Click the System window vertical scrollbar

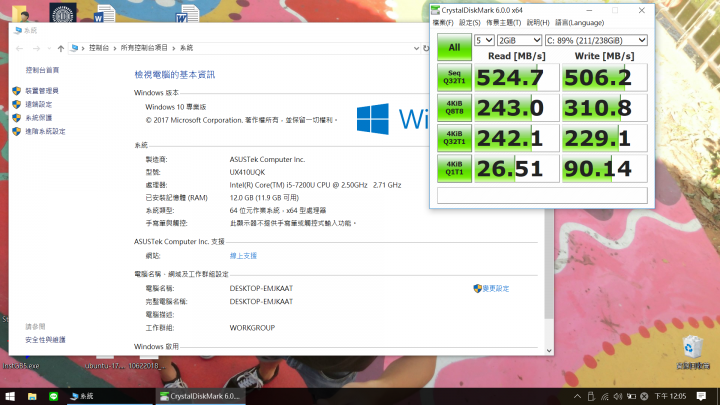[549, 264]
